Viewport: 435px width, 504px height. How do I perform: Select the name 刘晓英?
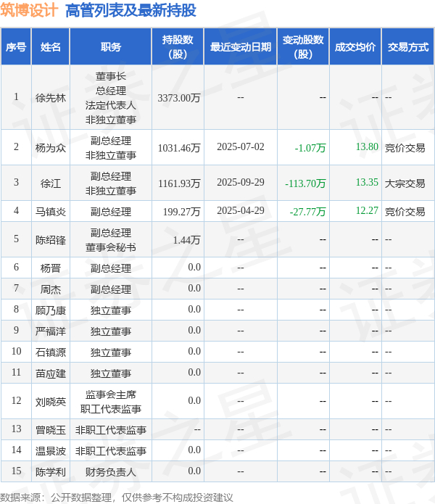click(51, 402)
